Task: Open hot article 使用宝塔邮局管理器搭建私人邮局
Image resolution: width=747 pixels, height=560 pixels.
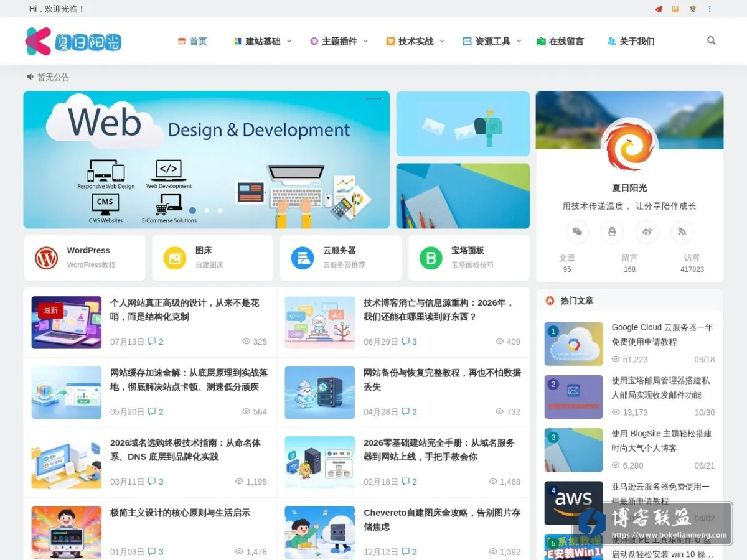Action: pos(660,388)
